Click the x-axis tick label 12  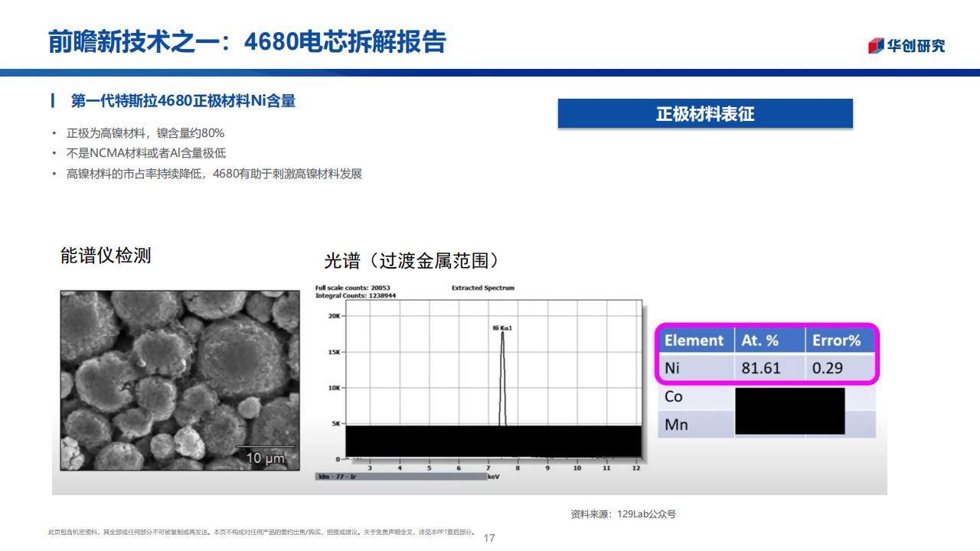(x=636, y=468)
